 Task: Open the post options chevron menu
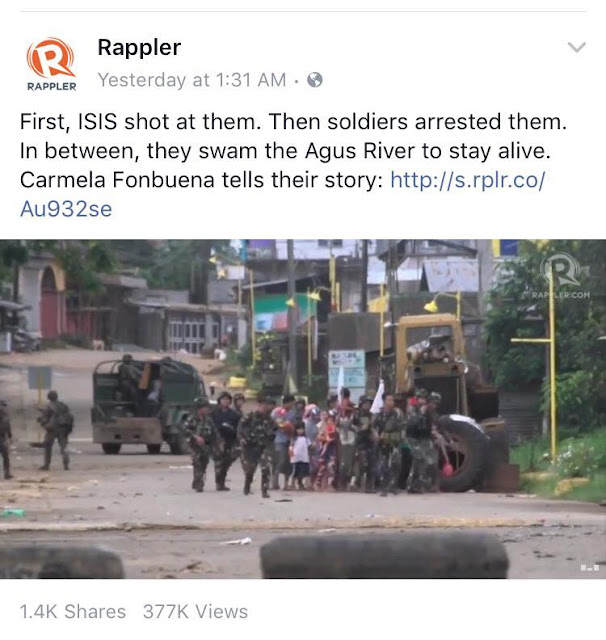coord(577,47)
